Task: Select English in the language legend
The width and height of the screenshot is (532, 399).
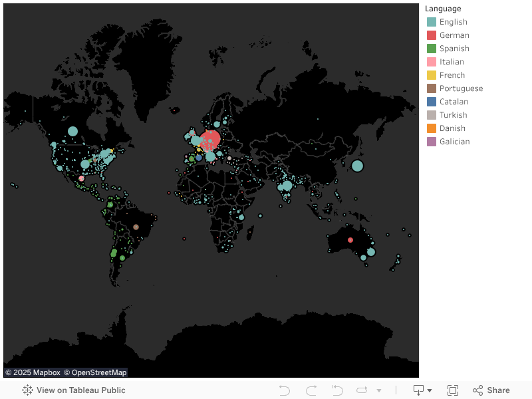Action: pyautogui.click(x=453, y=22)
